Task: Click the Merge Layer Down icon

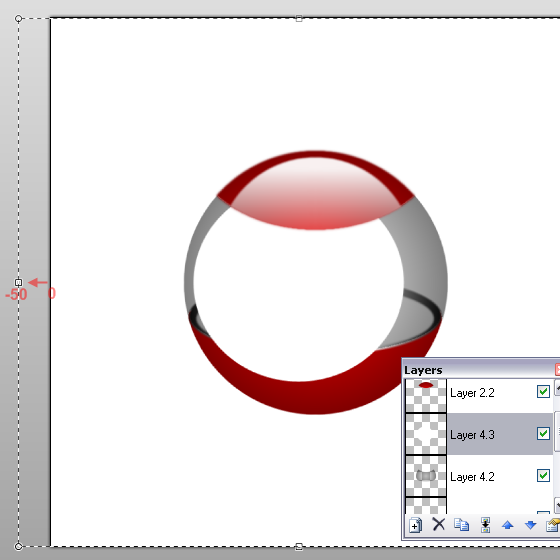Action: pyautogui.click(x=485, y=525)
